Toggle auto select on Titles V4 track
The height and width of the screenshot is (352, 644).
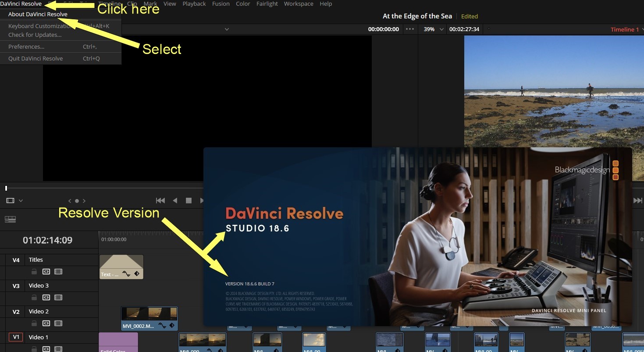click(46, 272)
